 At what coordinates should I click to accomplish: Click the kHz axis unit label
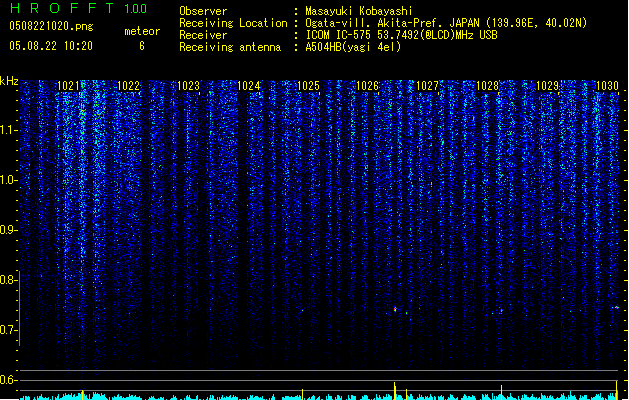(9, 81)
